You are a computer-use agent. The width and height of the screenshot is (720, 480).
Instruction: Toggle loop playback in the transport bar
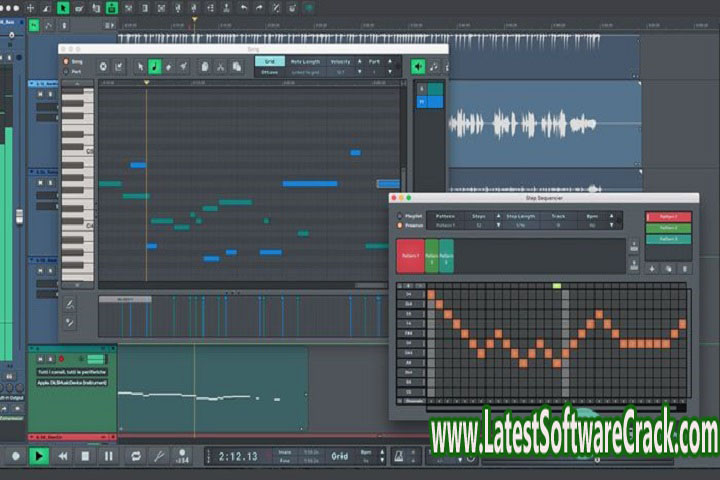click(136, 456)
